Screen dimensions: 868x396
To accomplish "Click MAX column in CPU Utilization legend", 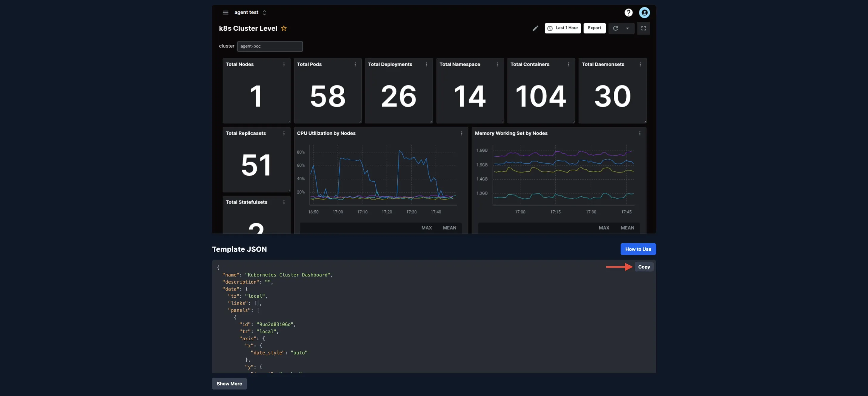I will (426, 228).
